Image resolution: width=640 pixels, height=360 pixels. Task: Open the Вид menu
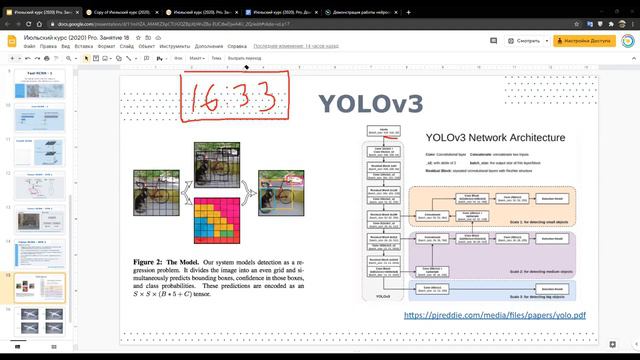(x=65, y=47)
